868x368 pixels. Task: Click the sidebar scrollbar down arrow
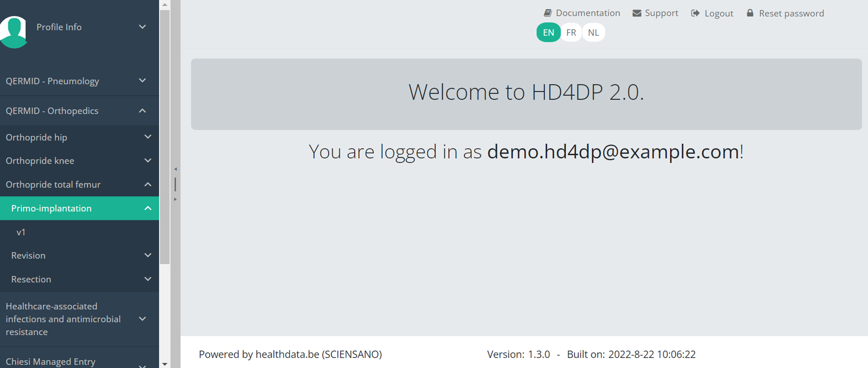click(x=165, y=364)
